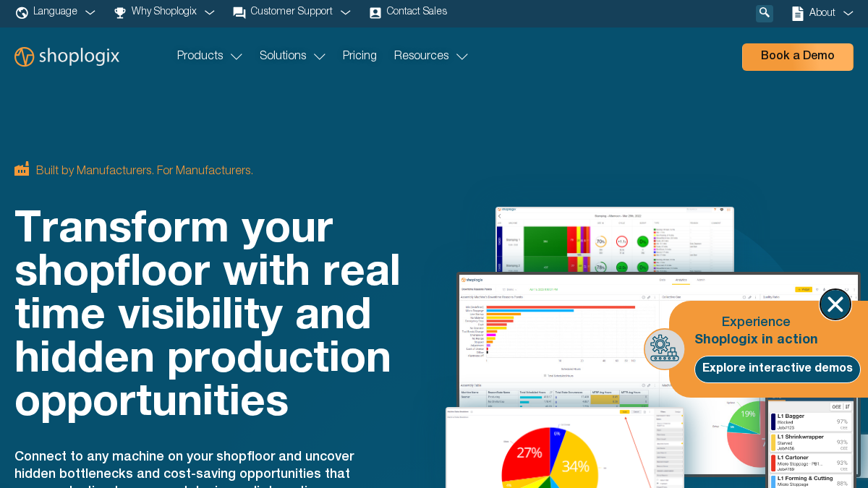Click the trophy icon beside Why Shoplogix
This screenshot has width=868, height=488.
[x=120, y=12]
